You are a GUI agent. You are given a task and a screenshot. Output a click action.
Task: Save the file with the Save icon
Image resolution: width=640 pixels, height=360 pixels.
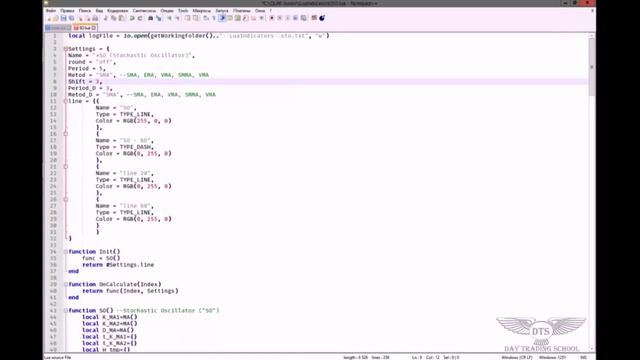tap(64, 18)
